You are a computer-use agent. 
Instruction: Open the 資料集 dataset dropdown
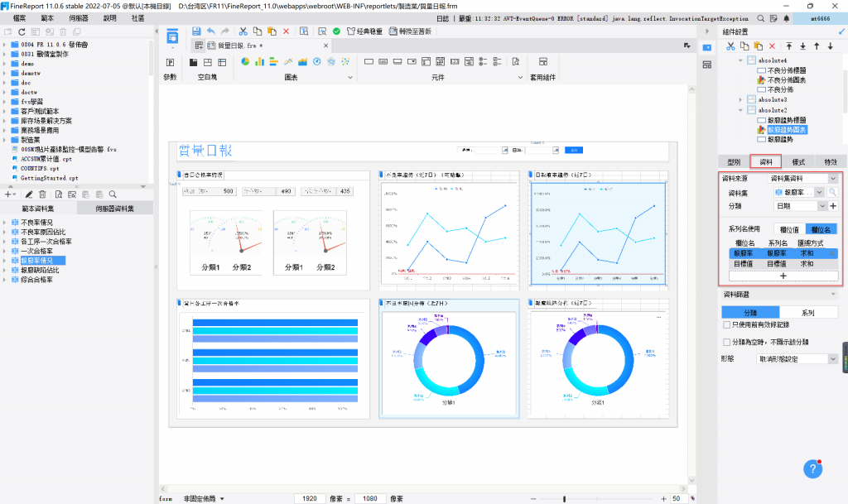(799, 192)
